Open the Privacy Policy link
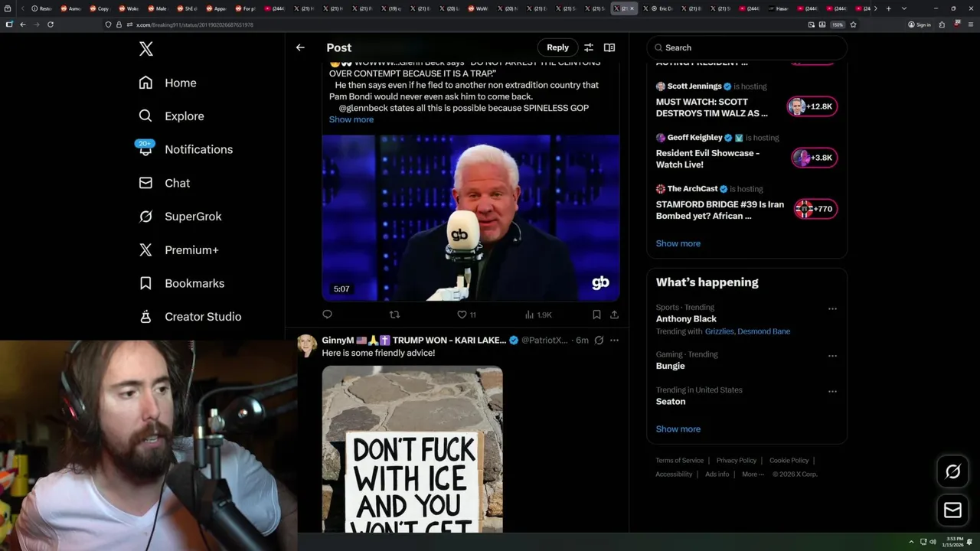 pyautogui.click(x=737, y=461)
